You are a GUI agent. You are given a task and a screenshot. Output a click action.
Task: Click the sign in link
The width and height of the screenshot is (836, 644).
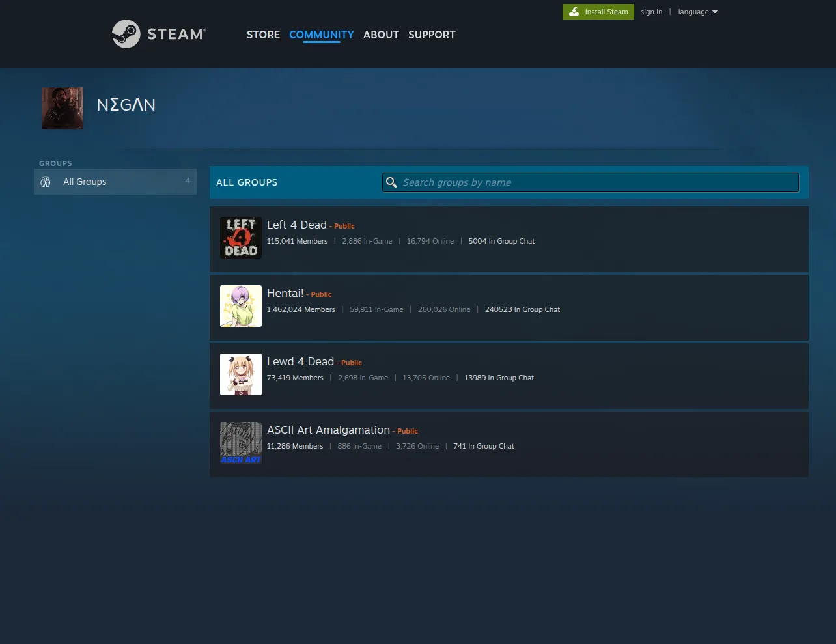point(651,12)
